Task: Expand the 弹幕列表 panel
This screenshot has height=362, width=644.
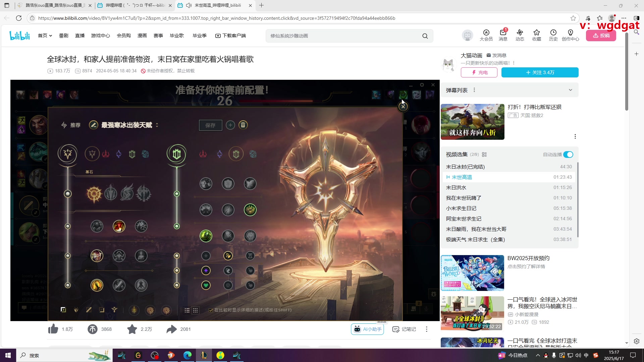Action: coord(570,90)
